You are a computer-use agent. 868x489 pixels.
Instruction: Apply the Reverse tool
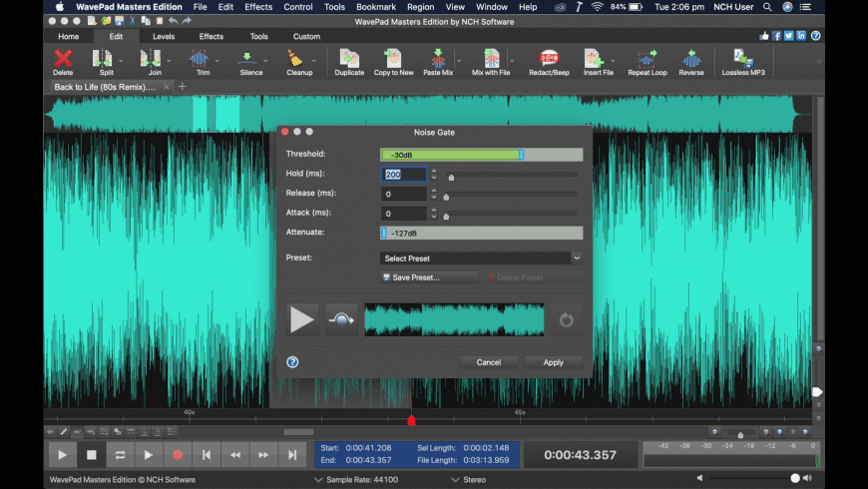pos(690,62)
